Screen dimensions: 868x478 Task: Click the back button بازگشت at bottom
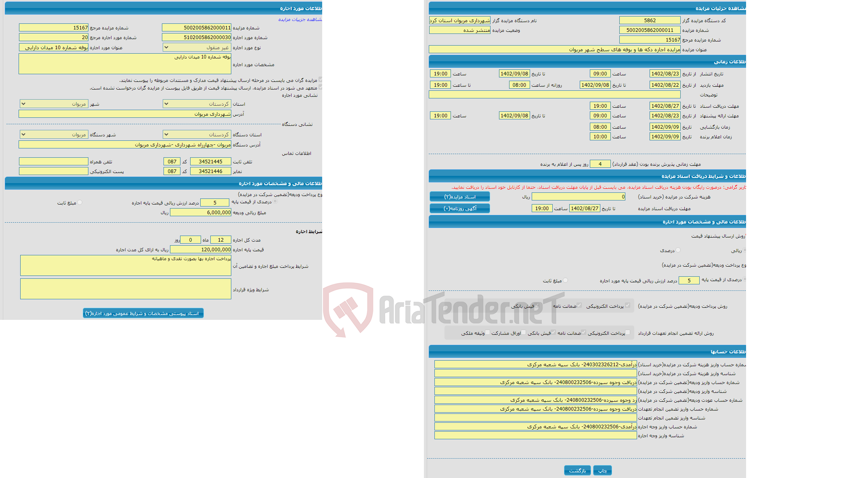[577, 470]
